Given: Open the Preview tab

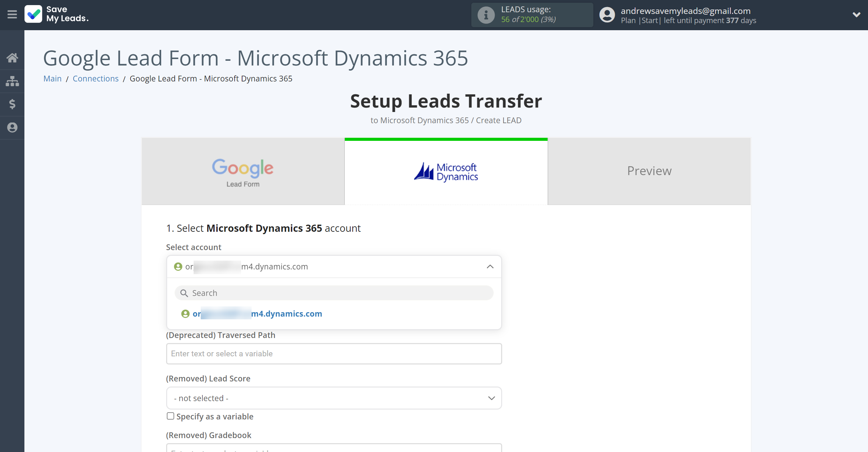Looking at the screenshot, I should (649, 171).
